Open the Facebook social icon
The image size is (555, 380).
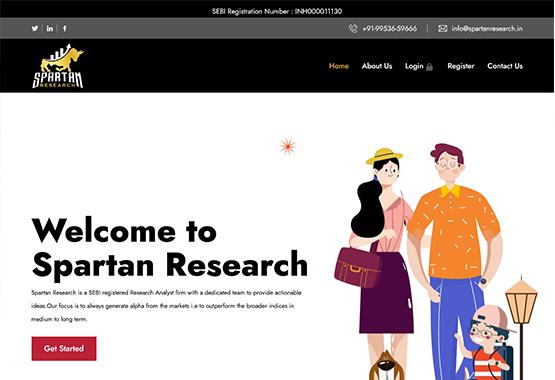64,28
